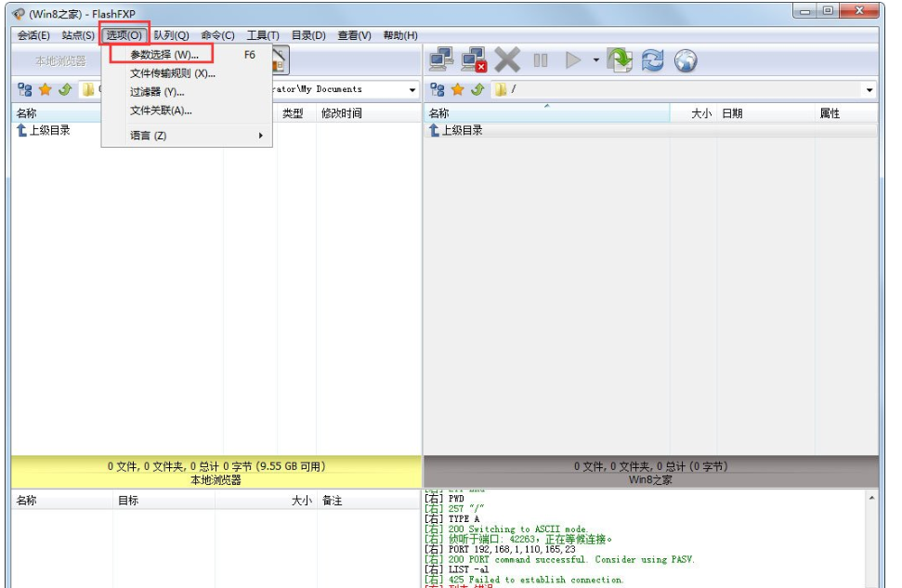The height and width of the screenshot is (588, 902).
Task: Click log line LIST -al
Action: [x=457, y=569]
